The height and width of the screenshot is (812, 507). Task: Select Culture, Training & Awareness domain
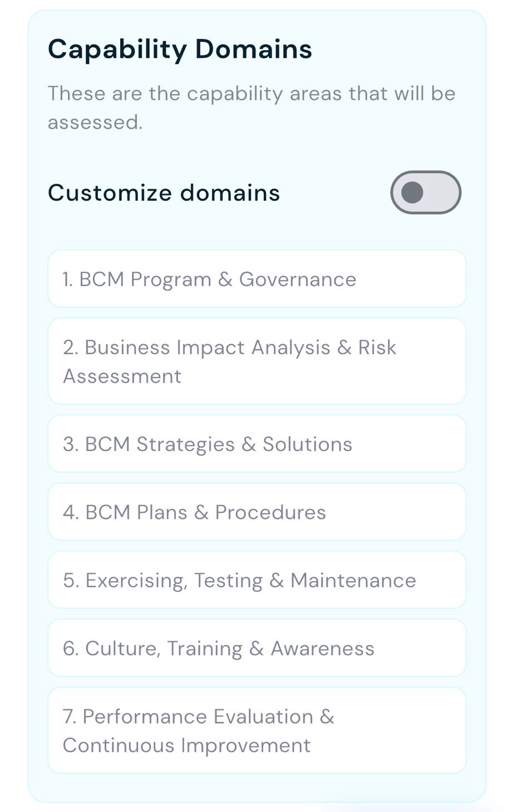coord(257,648)
